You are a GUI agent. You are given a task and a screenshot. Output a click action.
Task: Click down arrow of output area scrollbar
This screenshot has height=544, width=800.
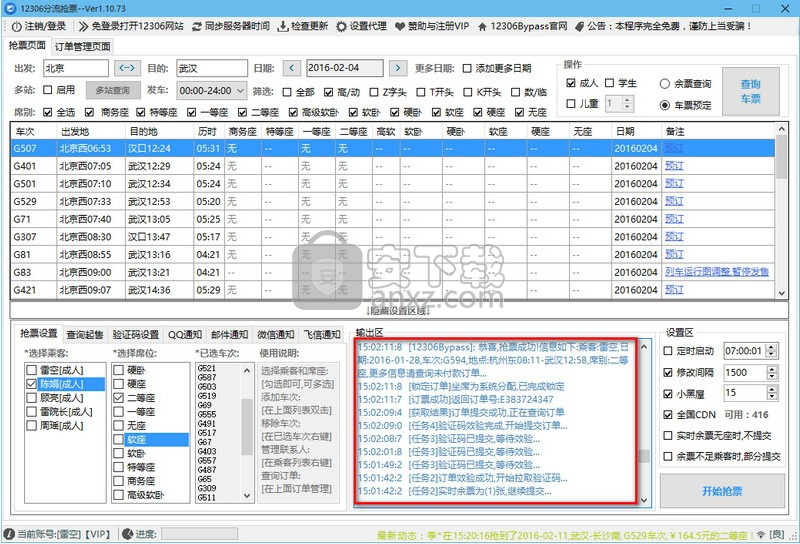[644, 501]
